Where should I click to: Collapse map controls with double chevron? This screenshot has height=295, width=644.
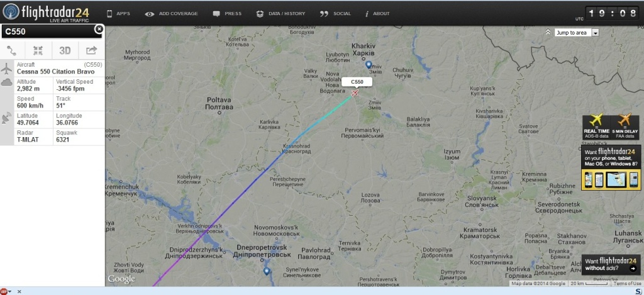click(x=548, y=32)
